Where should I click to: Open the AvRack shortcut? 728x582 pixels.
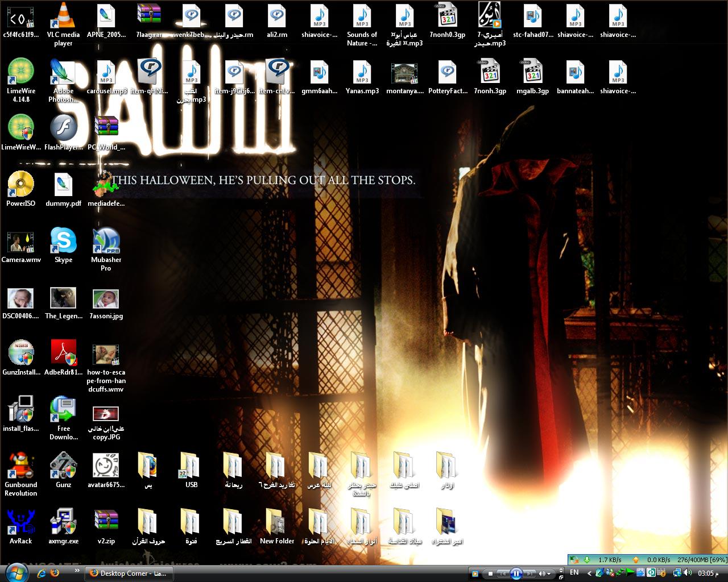pos(21,527)
